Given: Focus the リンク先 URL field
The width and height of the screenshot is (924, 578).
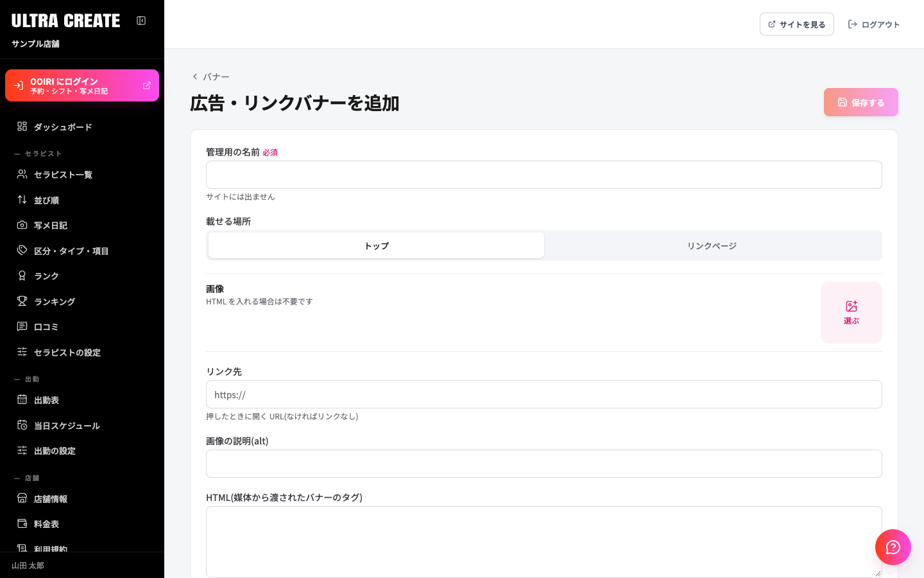Looking at the screenshot, I should coord(544,394).
